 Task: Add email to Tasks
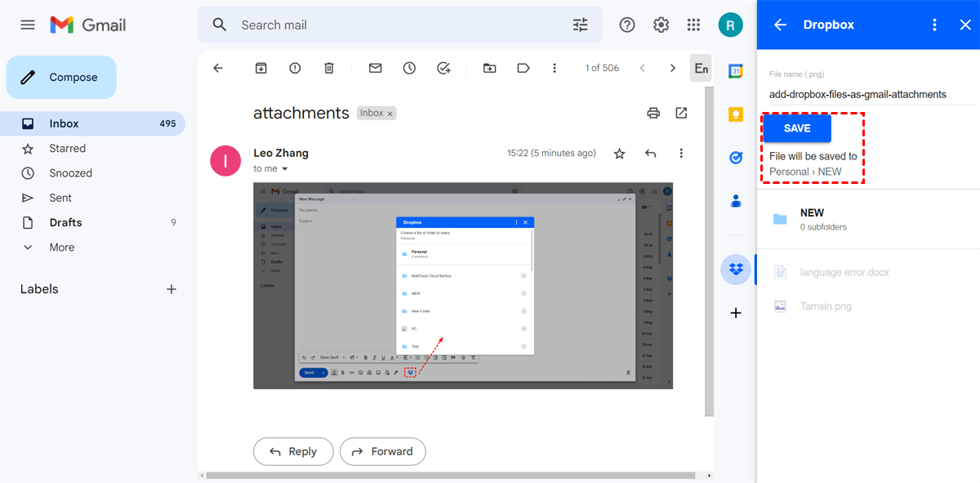(x=443, y=68)
